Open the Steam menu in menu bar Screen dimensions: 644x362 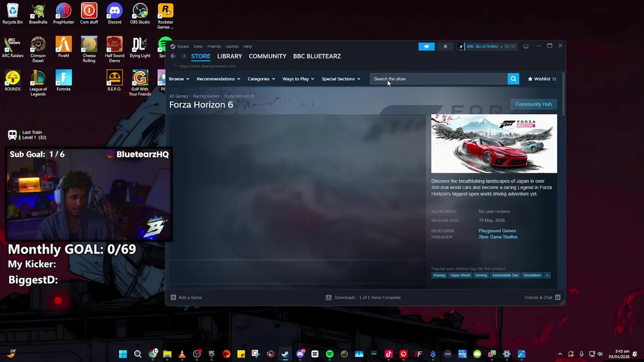click(183, 46)
